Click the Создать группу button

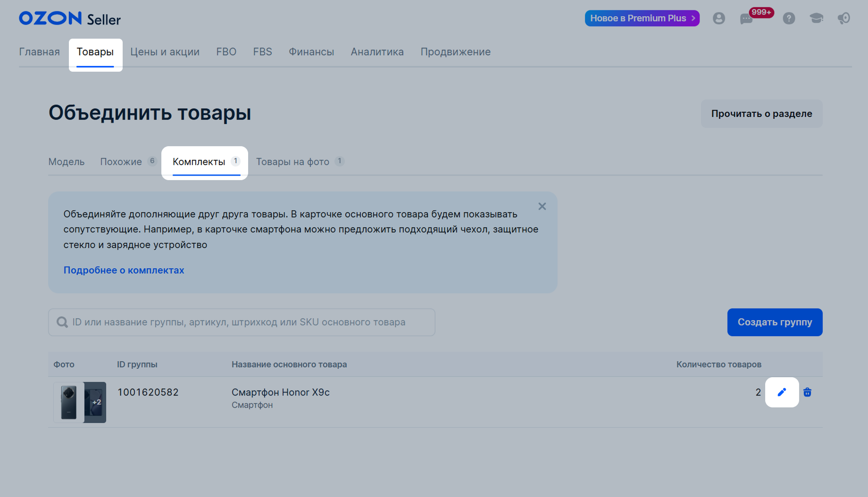775,322
